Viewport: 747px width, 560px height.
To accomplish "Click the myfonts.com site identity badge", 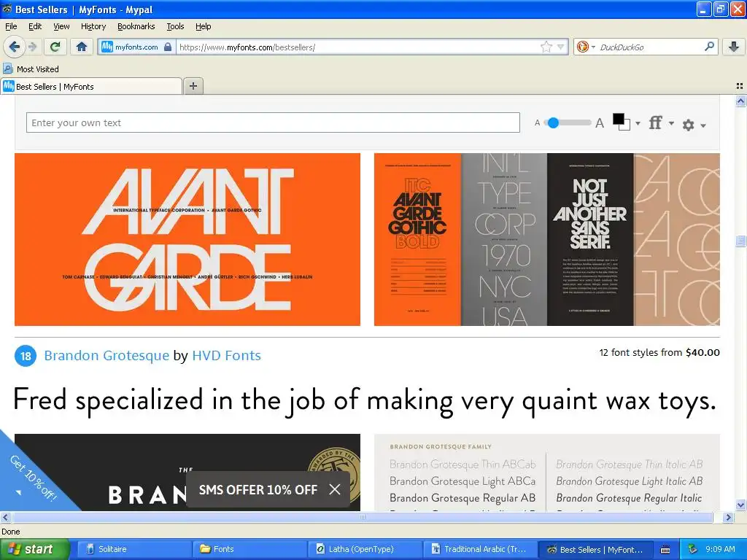I will pyautogui.click(x=136, y=47).
